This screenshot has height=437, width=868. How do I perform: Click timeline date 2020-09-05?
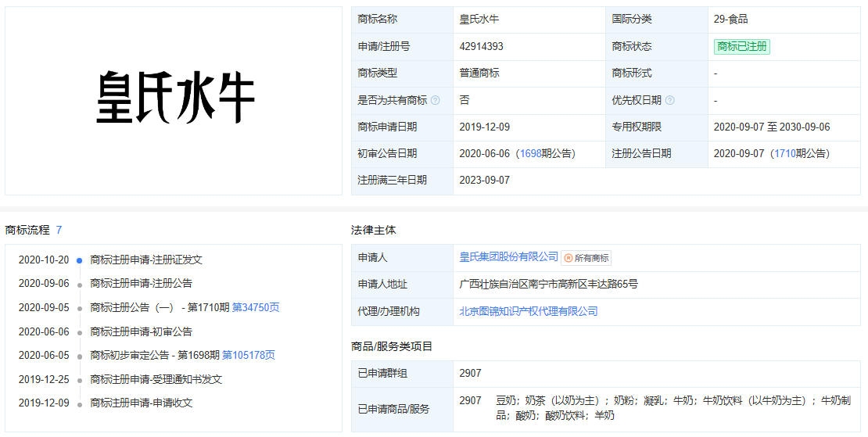click(44, 307)
